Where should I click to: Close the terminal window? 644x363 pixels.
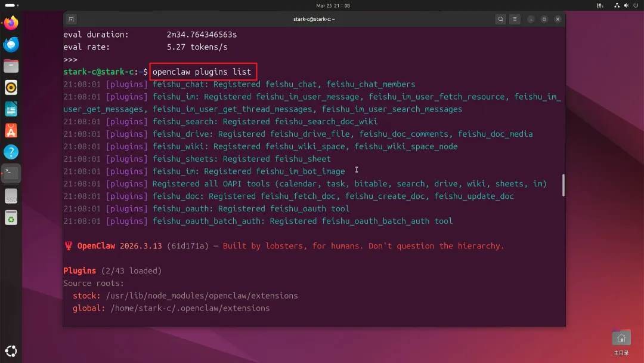(558, 19)
